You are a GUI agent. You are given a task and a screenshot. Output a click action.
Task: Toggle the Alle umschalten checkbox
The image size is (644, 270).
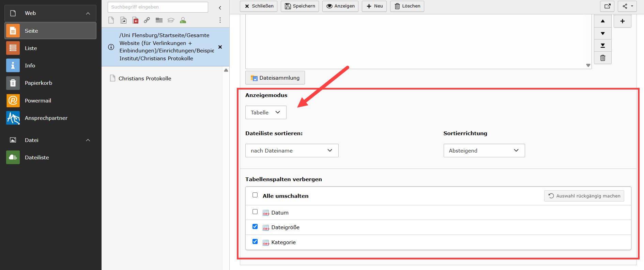(x=255, y=195)
